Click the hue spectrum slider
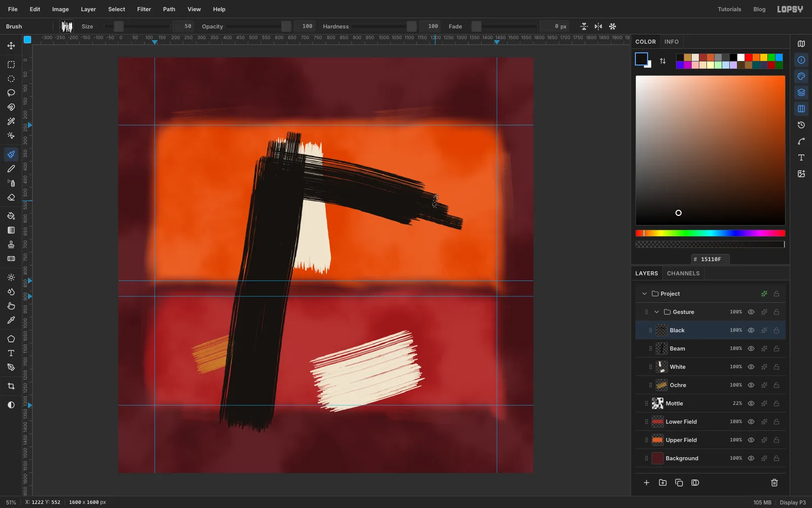The image size is (812, 508). tap(710, 233)
